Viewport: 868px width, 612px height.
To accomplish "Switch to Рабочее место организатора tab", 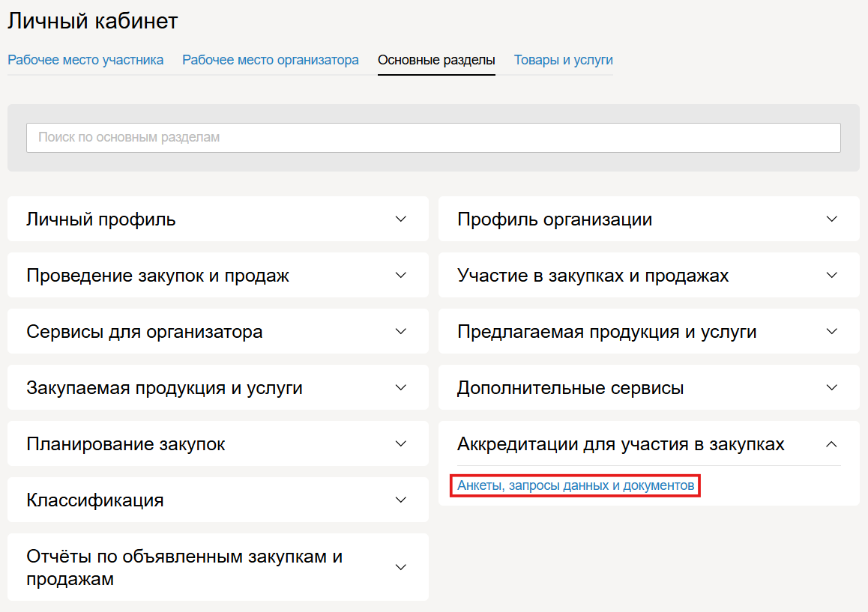I will coord(271,60).
